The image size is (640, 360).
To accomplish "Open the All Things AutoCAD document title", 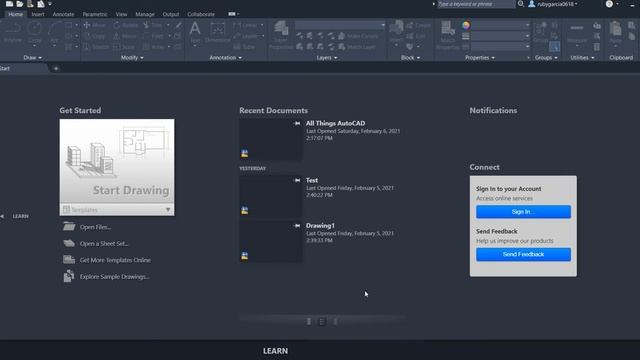I will point(336,123).
